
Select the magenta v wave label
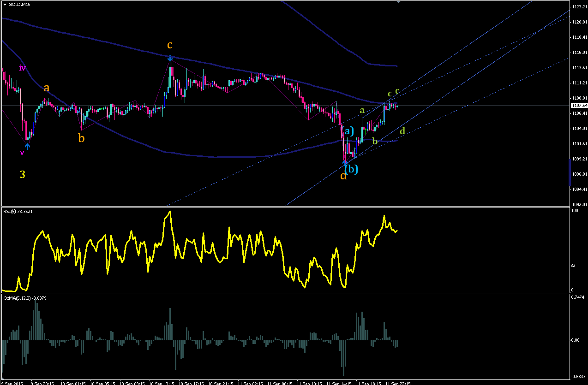(22, 153)
